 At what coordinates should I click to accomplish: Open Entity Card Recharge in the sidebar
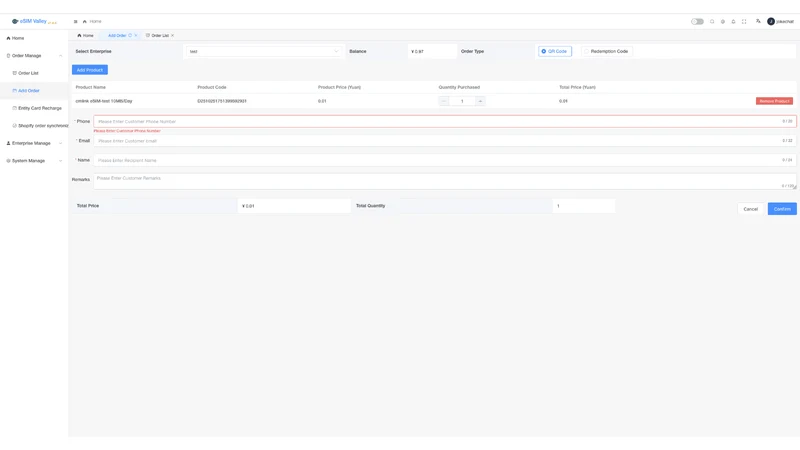tap(34, 108)
